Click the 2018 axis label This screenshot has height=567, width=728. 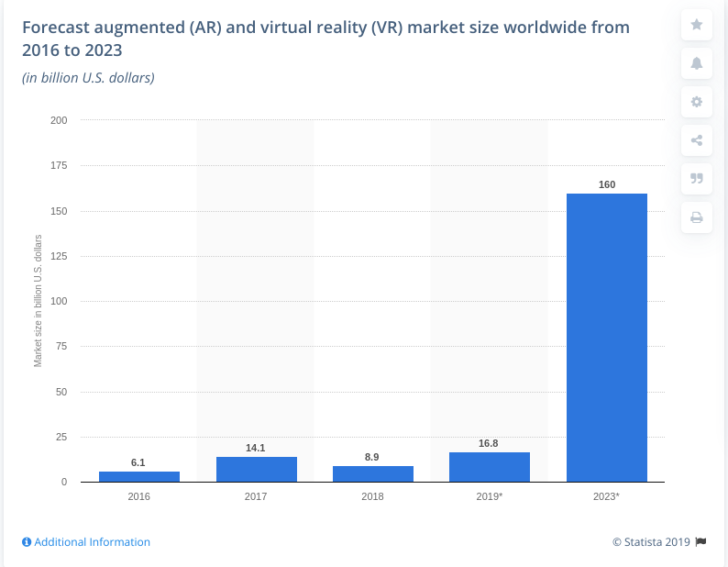pos(372,496)
